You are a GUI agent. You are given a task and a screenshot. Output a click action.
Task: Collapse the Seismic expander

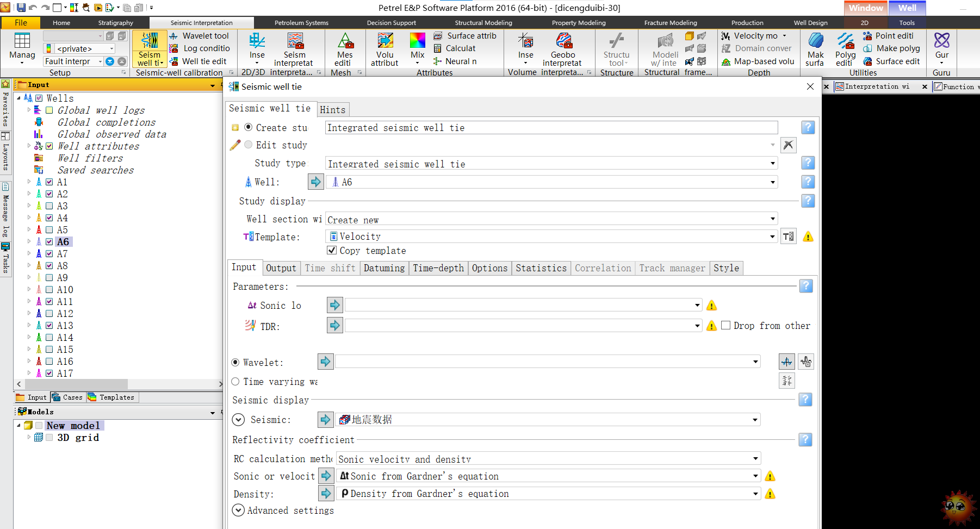238,420
